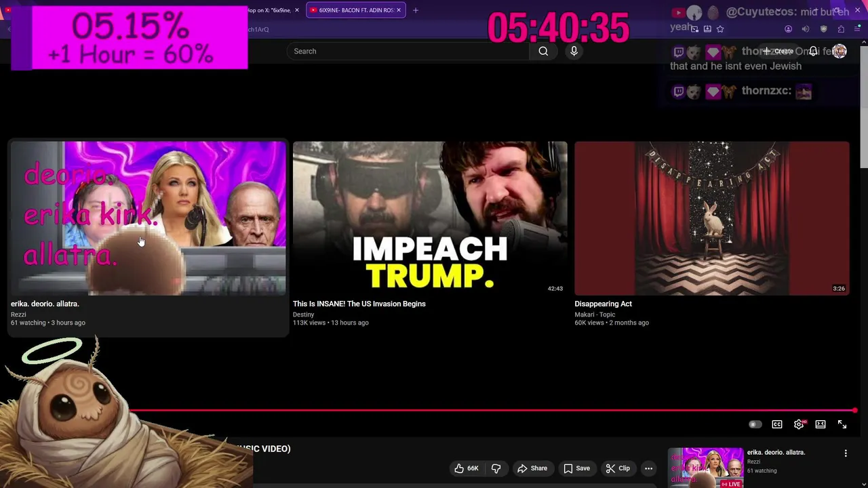This screenshot has height=488, width=868.
Task: Toggle theater mode in the player
Action: coord(821,424)
